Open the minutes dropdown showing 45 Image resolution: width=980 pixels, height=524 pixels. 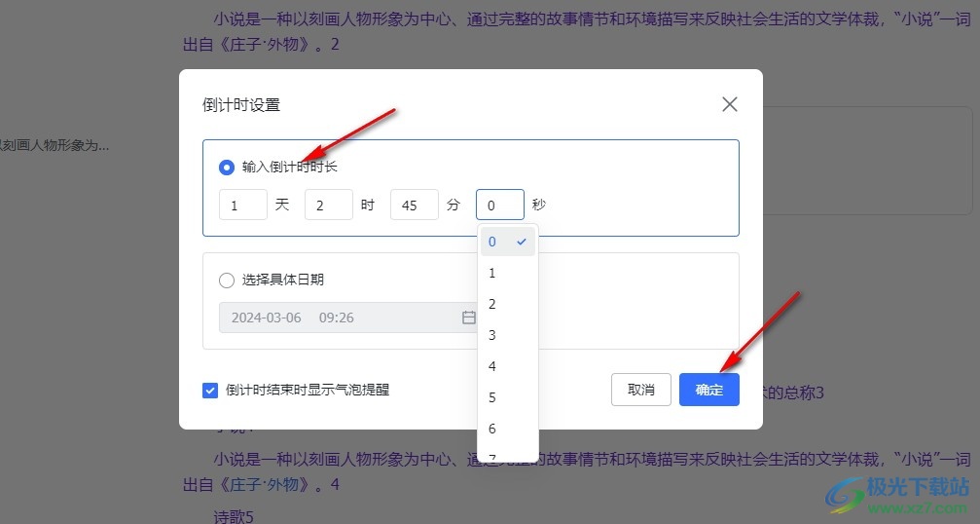coord(415,206)
